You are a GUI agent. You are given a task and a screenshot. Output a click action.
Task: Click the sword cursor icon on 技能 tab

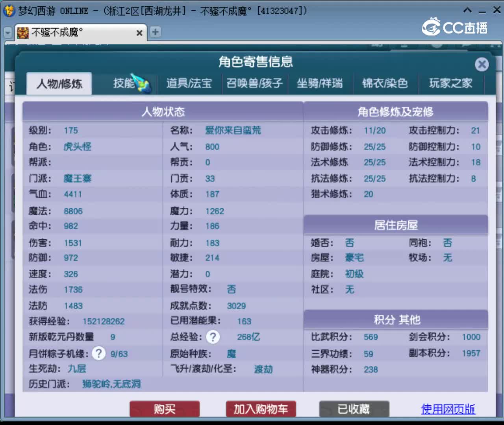tap(141, 83)
